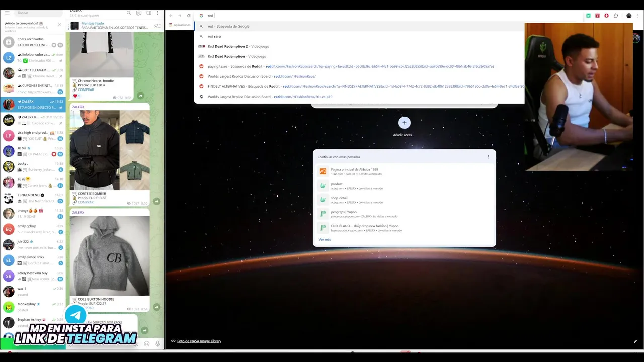Forward the CORTEIZ BOMBER post
This screenshot has width=644, height=362.
point(156,202)
